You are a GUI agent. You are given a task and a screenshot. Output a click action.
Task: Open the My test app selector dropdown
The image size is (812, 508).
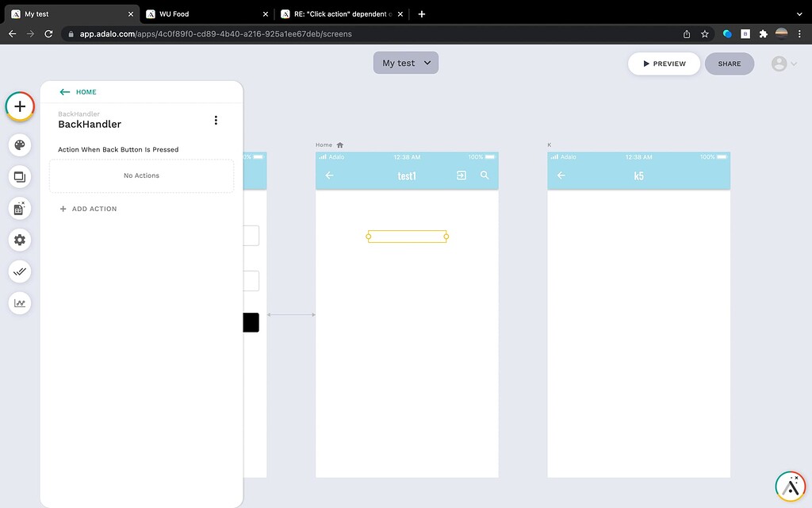(x=405, y=63)
